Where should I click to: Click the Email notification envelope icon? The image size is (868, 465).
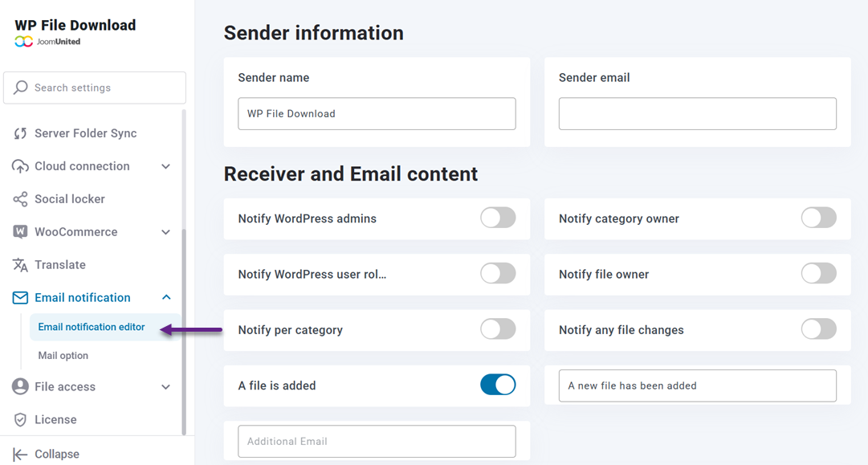(x=20, y=298)
